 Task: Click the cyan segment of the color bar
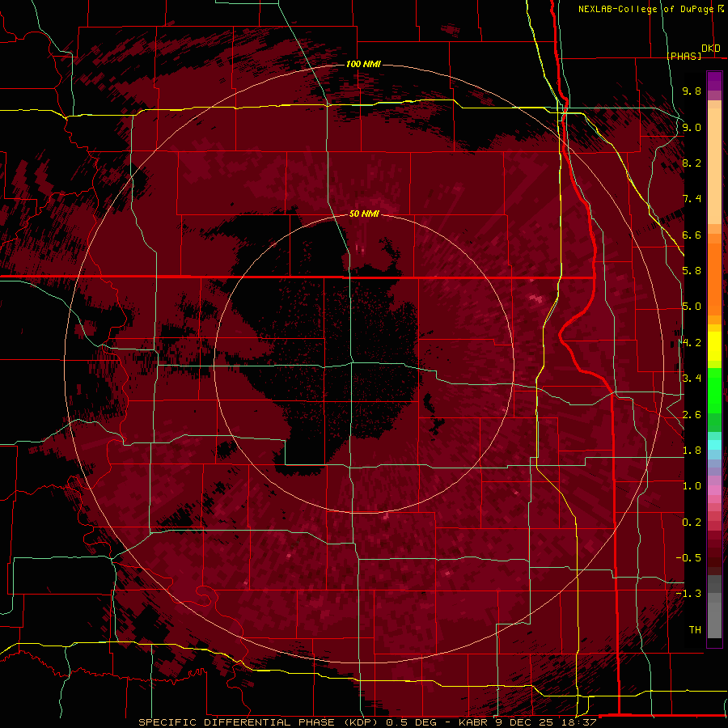[x=714, y=445]
